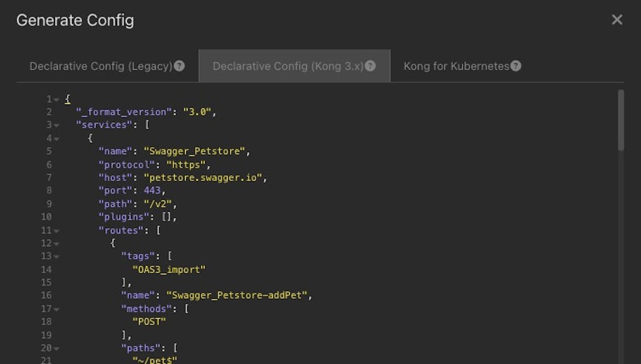
Task: Close the Generate Config dialog
Action: 617,20
